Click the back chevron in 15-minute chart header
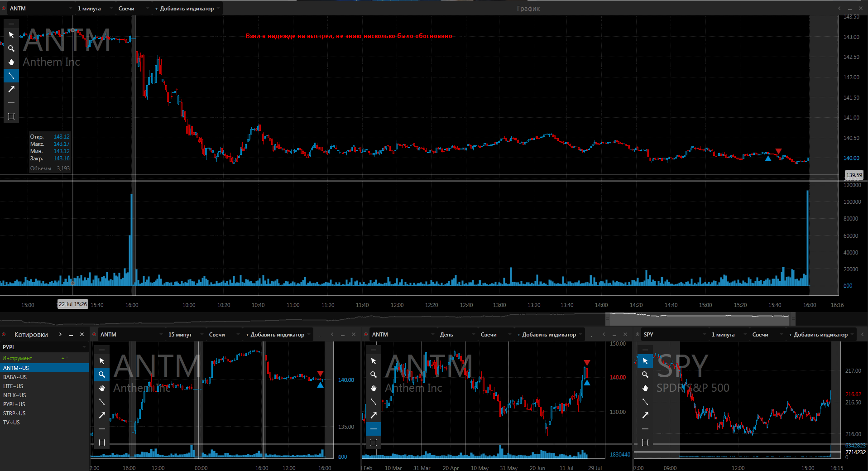 click(x=332, y=334)
